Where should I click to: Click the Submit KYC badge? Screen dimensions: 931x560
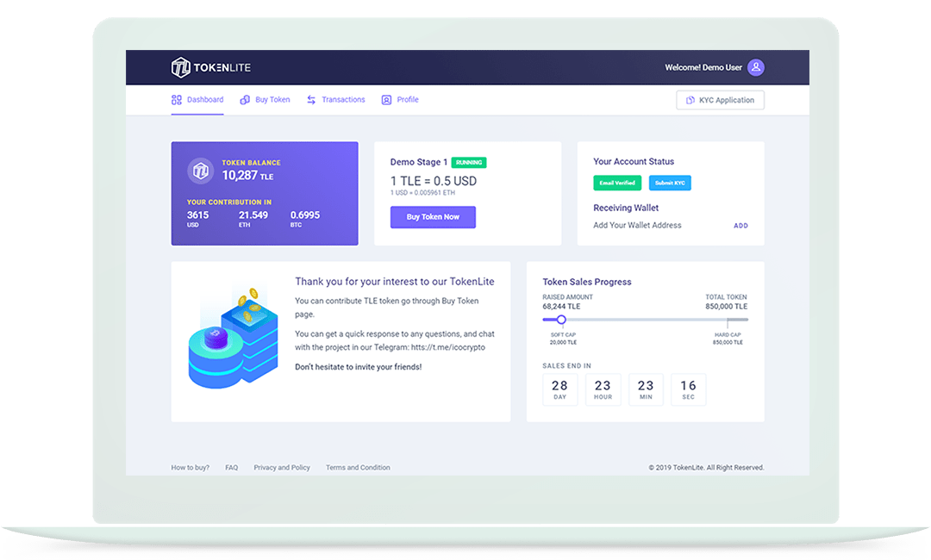click(670, 183)
